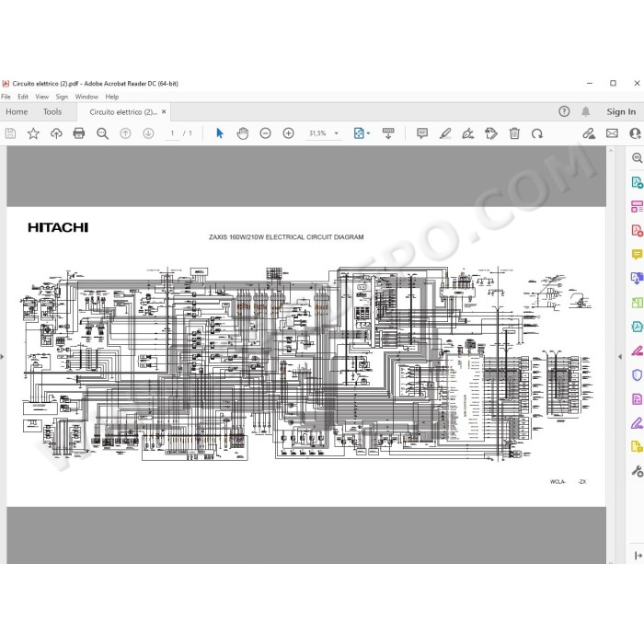Send file by email envelope
This screenshot has width=644, height=644.
pyautogui.click(x=612, y=133)
